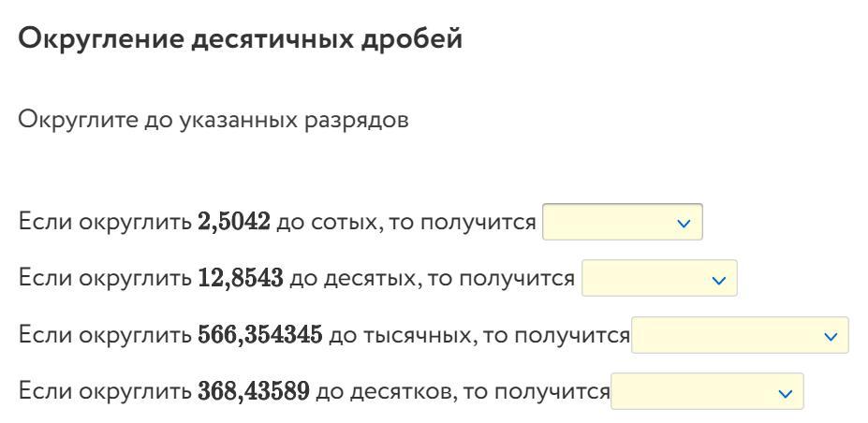This screenshot has height=423, width=868.
Task: Click the chevron arrow in the тысячных answer box
Action: pyautogui.click(x=830, y=335)
